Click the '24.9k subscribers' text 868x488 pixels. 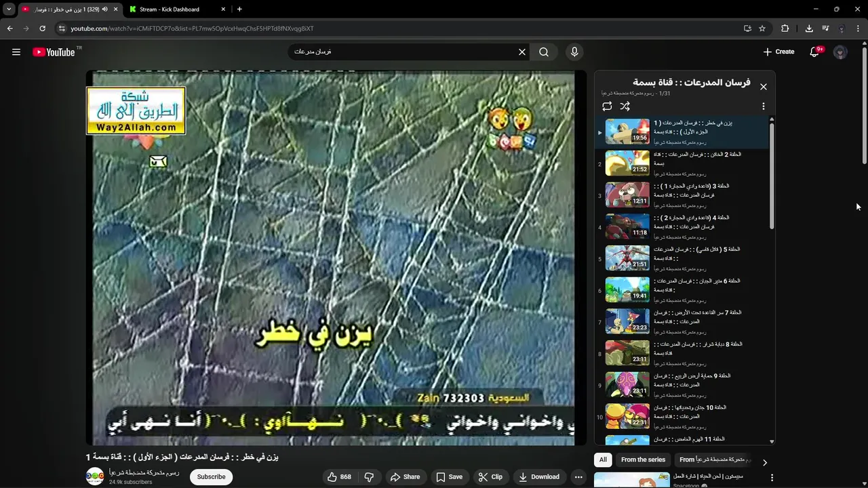click(130, 483)
